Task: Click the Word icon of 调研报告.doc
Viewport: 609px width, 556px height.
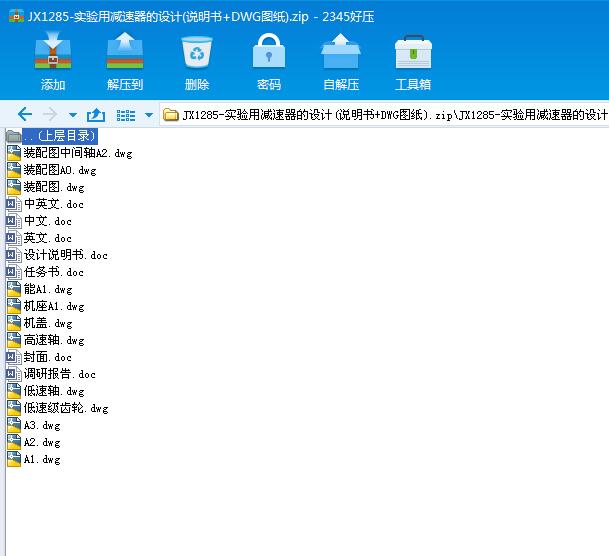Action: pos(14,374)
